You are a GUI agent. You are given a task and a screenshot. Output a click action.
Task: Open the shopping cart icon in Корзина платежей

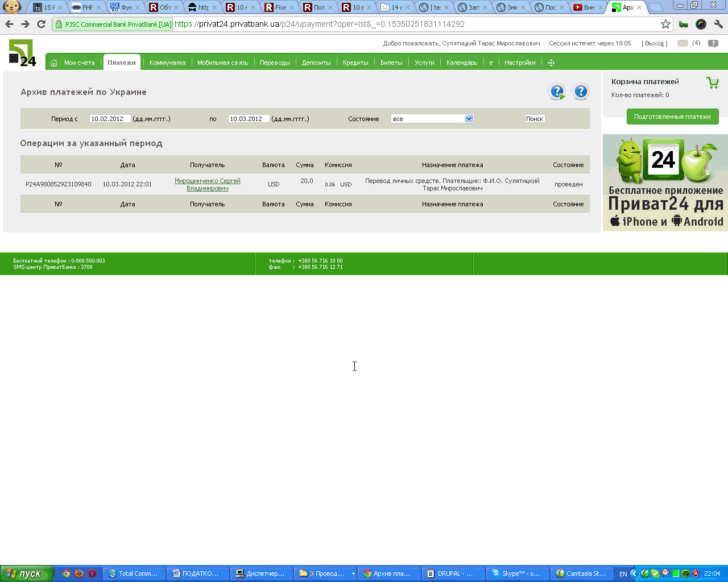pyautogui.click(x=712, y=83)
